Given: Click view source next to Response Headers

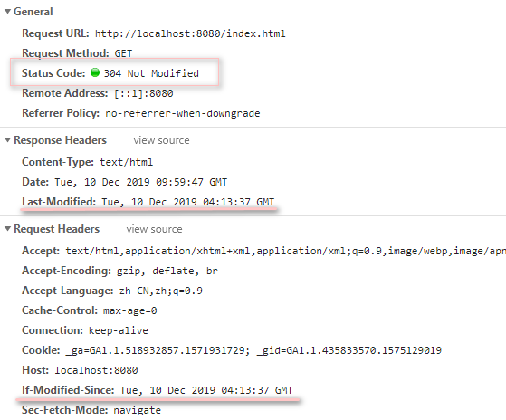Looking at the screenshot, I should click(x=161, y=140).
